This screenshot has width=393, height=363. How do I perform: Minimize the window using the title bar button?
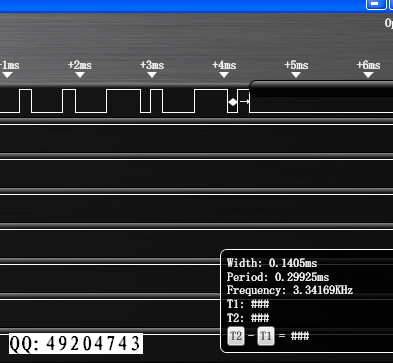376,4
